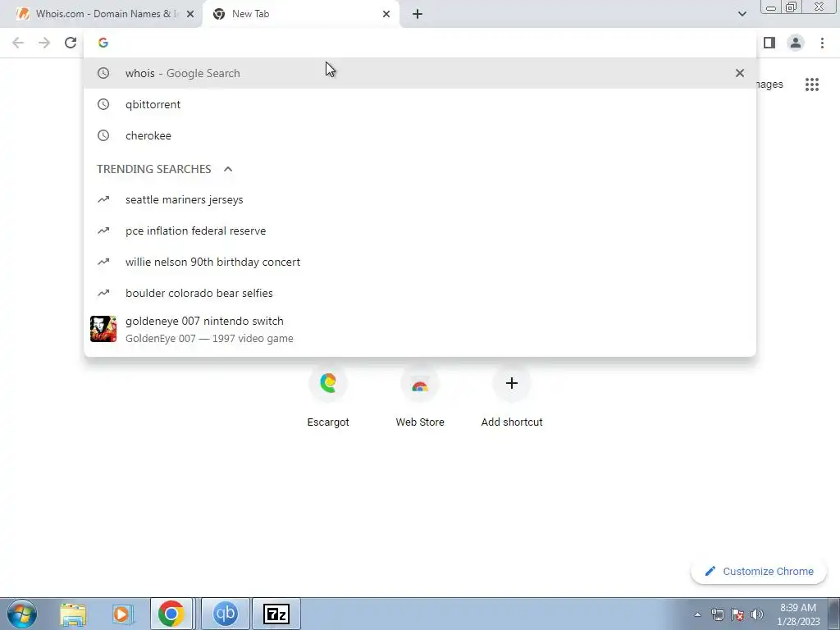Choose the qbittorrent history suggestion
The image size is (840, 630).
[x=420, y=104]
